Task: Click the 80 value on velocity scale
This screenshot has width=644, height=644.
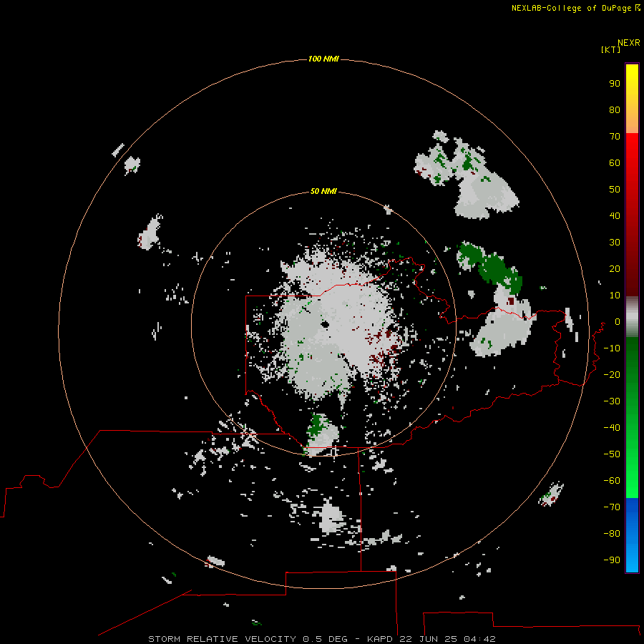Action: click(615, 109)
